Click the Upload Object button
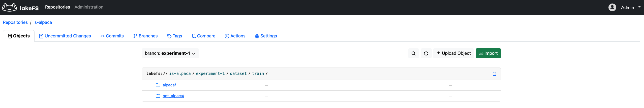 coord(453,53)
